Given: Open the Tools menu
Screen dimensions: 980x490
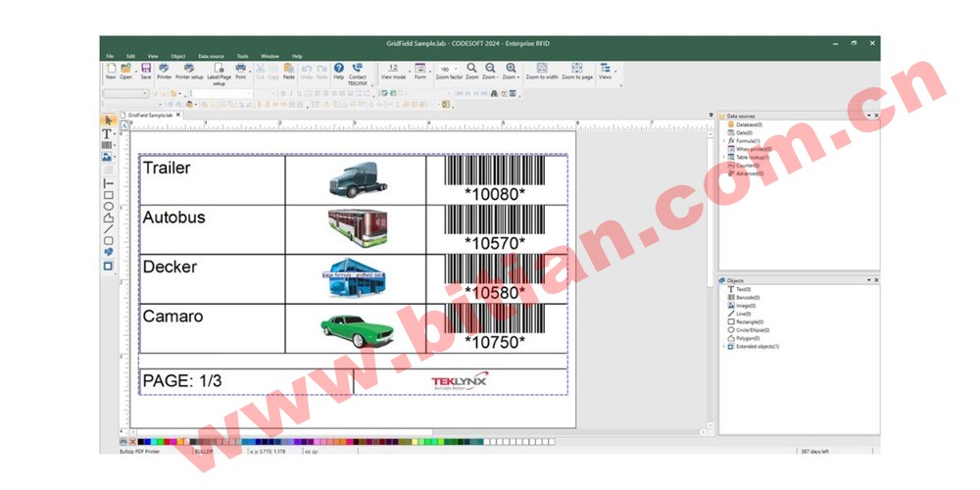Looking at the screenshot, I should click(242, 56).
